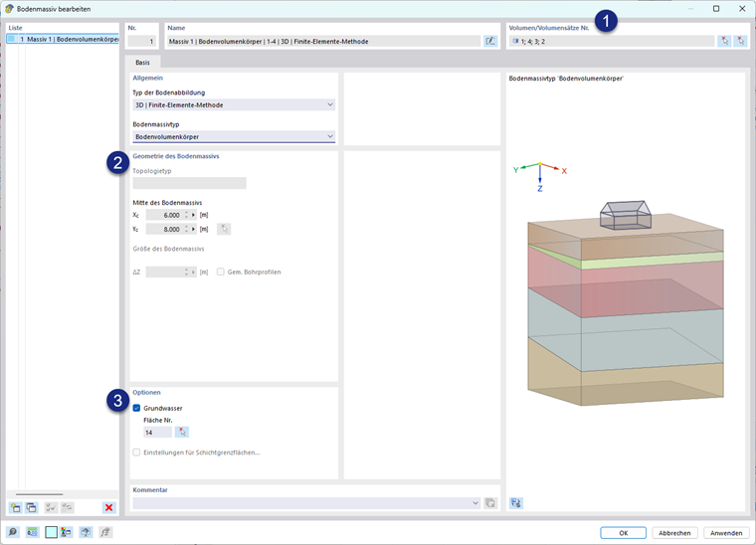Confirm dialog with OK button
Viewport: 756px width, 545px height.
[623, 532]
